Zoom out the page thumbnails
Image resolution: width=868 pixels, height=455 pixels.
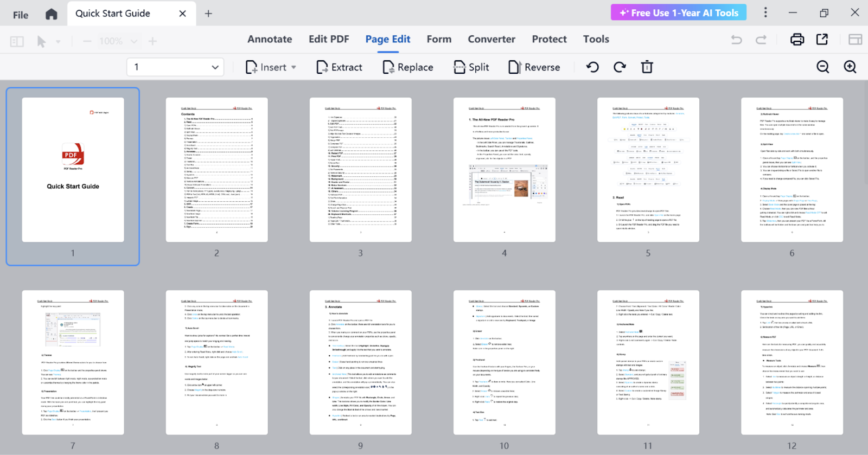click(822, 67)
